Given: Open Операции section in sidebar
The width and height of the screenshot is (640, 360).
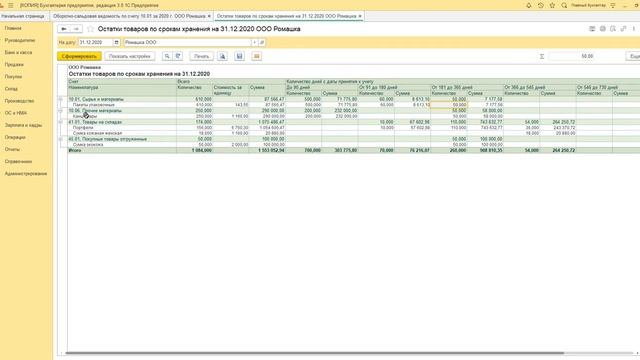Looking at the screenshot, I should [x=15, y=137].
